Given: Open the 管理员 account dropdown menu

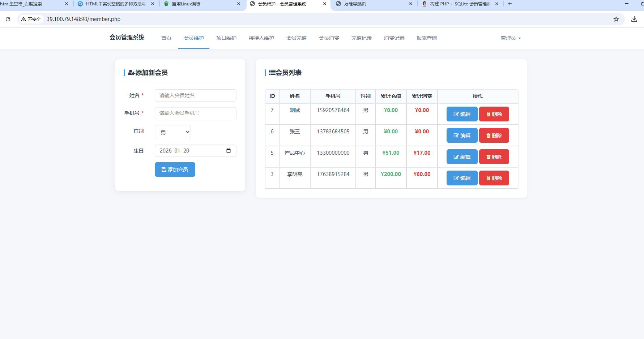Looking at the screenshot, I should 511,38.
